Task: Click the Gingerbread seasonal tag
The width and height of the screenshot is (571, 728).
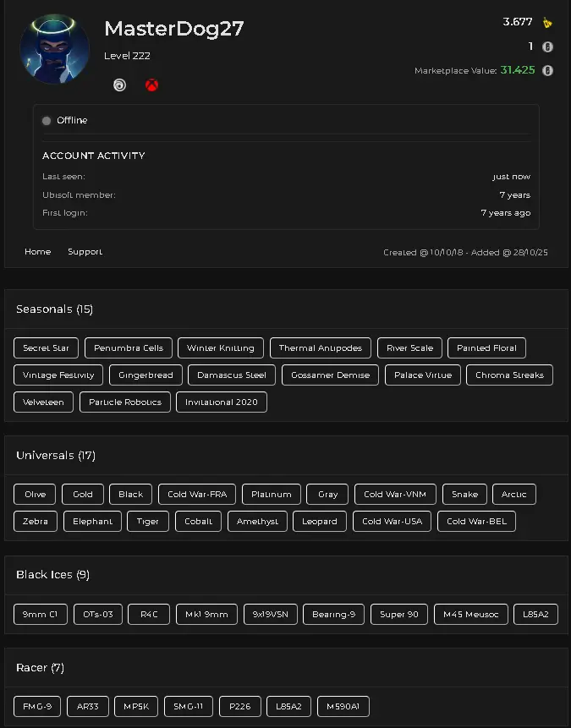Action: 145,375
